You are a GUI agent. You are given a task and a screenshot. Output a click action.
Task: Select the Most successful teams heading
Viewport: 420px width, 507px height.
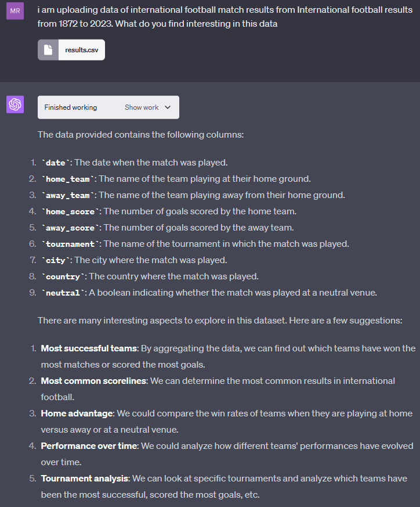click(x=89, y=348)
